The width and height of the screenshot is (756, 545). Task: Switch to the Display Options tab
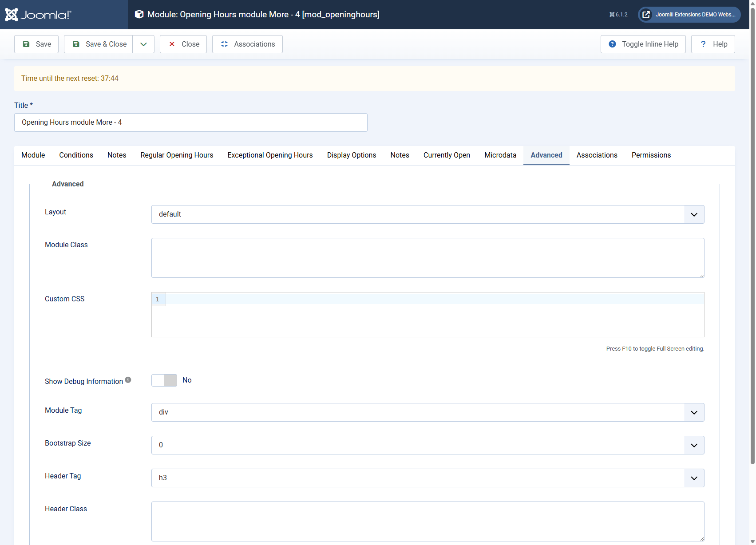tap(352, 155)
